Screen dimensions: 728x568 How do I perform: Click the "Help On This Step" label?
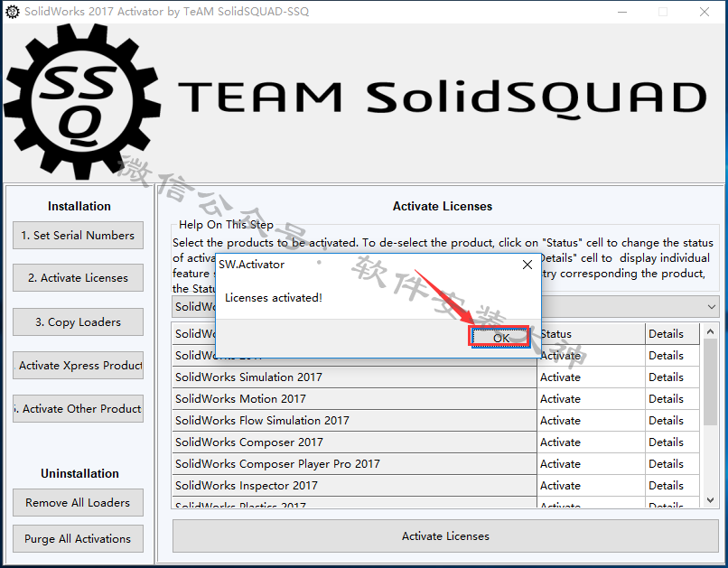[x=226, y=225]
